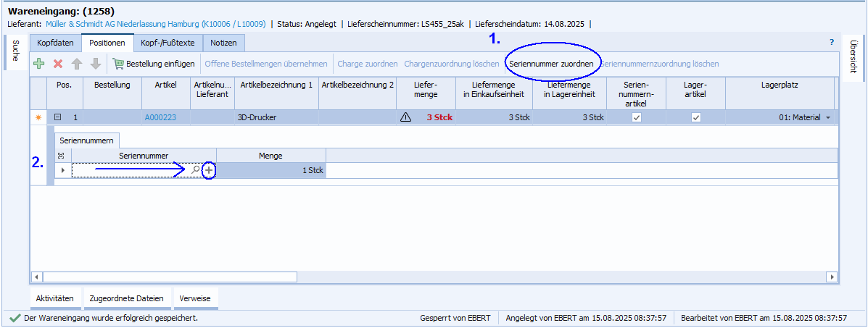The image size is (868, 328).
Task: Click the red X delete-position icon
Action: tap(58, 64)
